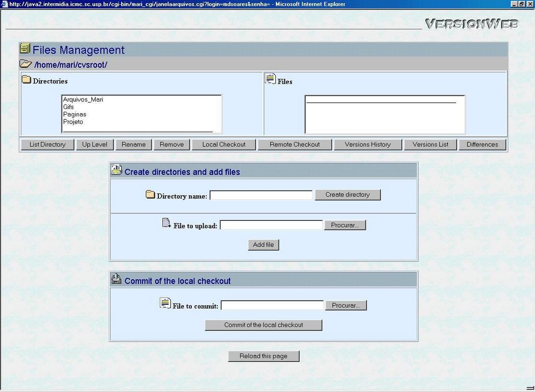Viewport: 535px width, 392px height.
Task: Click the Directories folder icon
Action: tap(26, 80)
